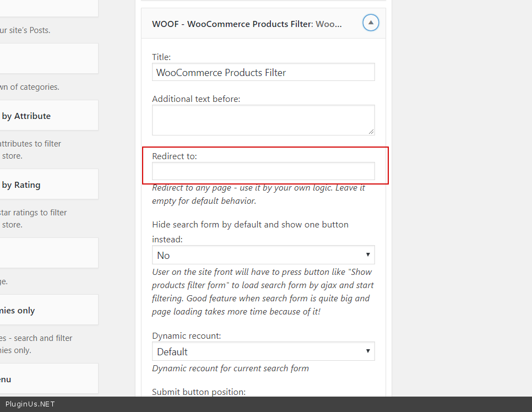Focus the Additional text before textarea
Image resolution: width=532 pixels, height=412 pixels.
click(x=263, y=120)
